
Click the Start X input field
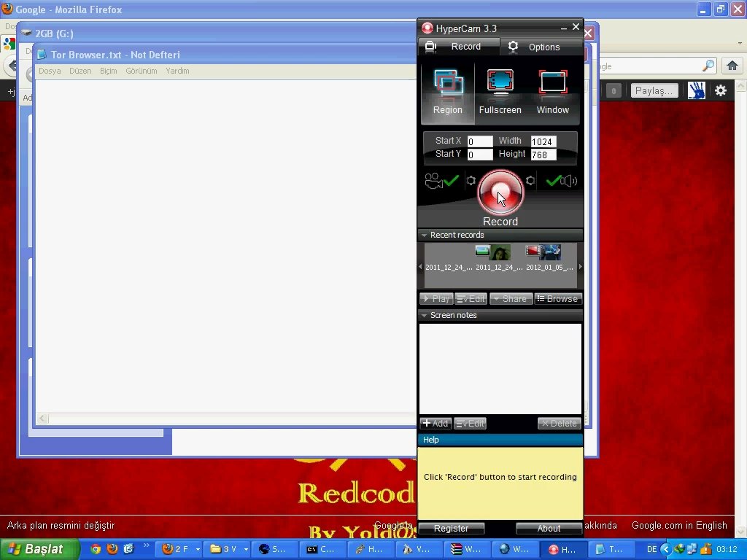[x=480, y=141]
